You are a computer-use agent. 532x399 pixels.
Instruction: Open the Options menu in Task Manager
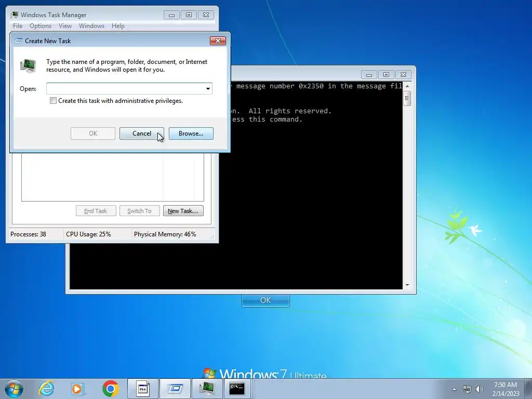pos(41,26)
